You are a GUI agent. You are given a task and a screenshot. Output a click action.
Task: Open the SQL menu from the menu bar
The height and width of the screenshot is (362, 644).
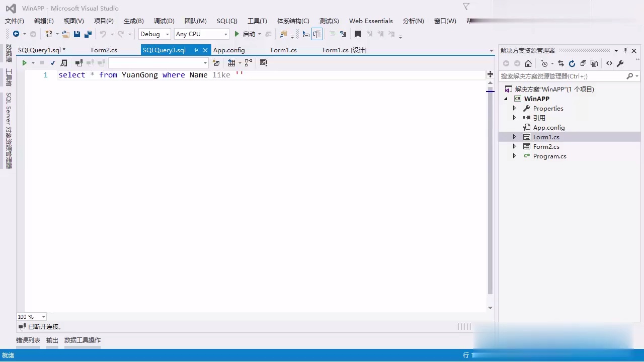pos(226,21)
